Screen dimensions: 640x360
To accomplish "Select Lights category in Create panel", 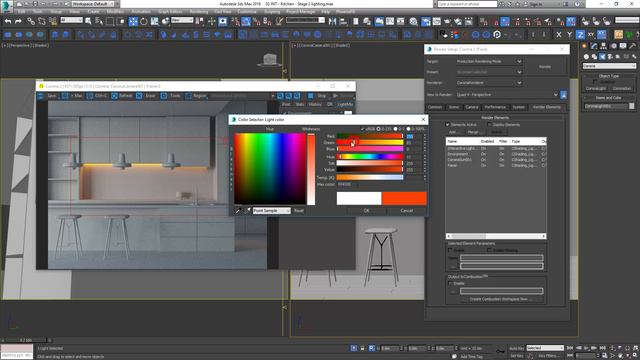I will pos(602,57).
